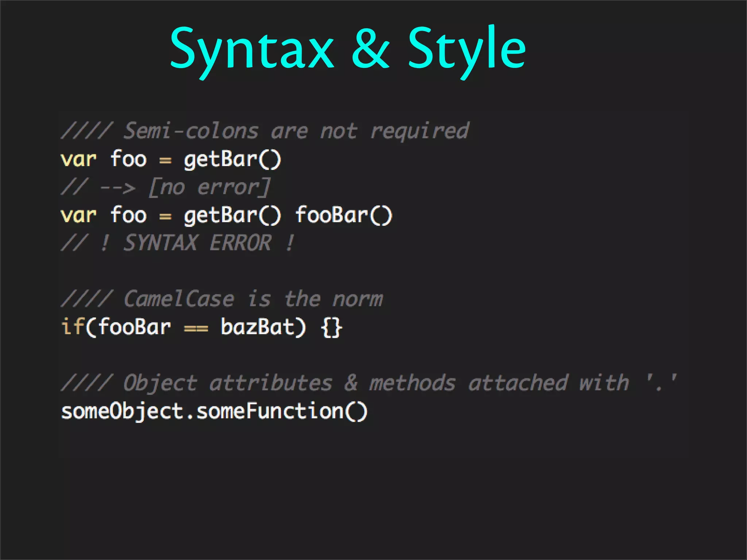Click the word 'Style' in the title
The height and width of the screenshot is (560, 747).
coord(467,49)
